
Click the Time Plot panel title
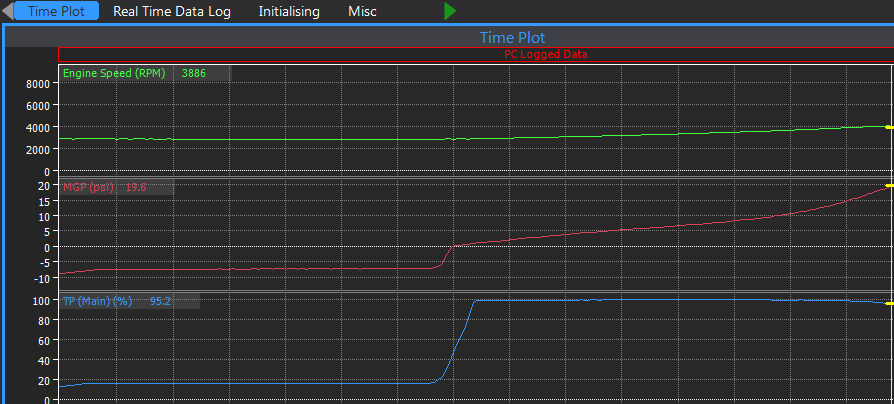pos(512,38)
